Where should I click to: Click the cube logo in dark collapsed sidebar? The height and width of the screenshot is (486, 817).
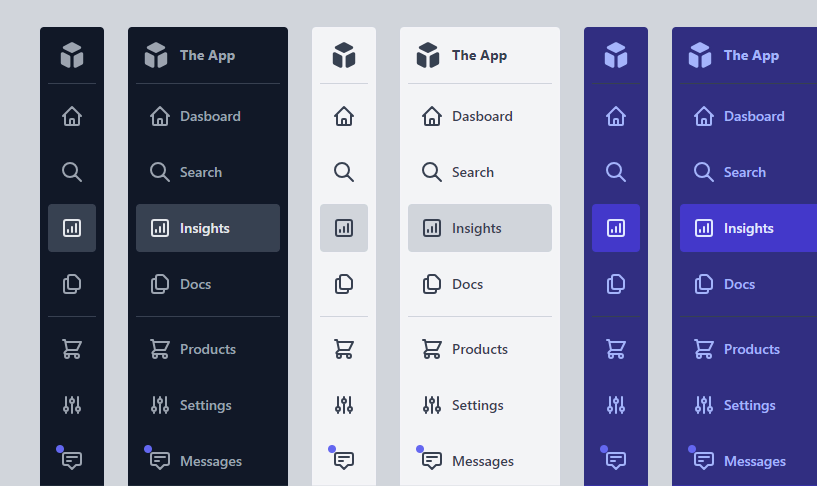(72, 55)
